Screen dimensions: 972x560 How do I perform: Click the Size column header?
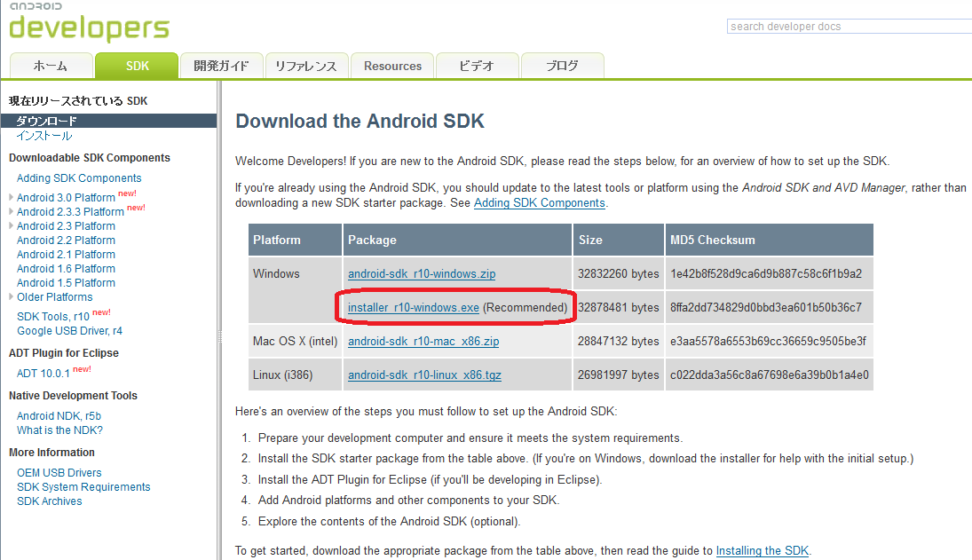click(618, 240)
